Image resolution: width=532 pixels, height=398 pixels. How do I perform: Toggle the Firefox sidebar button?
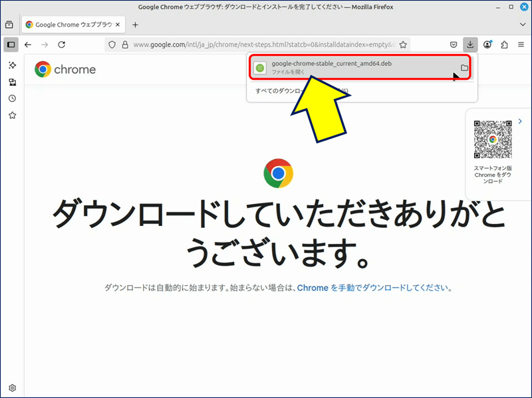[11, 45]
